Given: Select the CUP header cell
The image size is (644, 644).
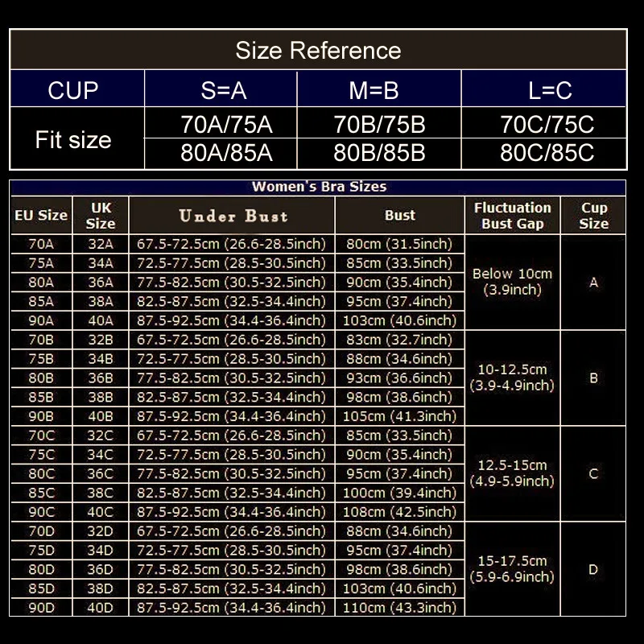Looking at the screenshot, I should 76,89.
